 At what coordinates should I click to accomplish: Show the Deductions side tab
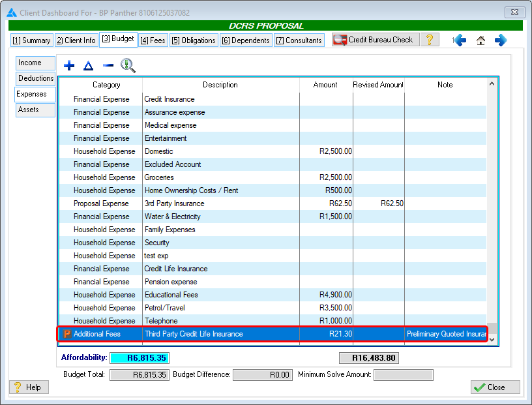[x=36, y=78]
